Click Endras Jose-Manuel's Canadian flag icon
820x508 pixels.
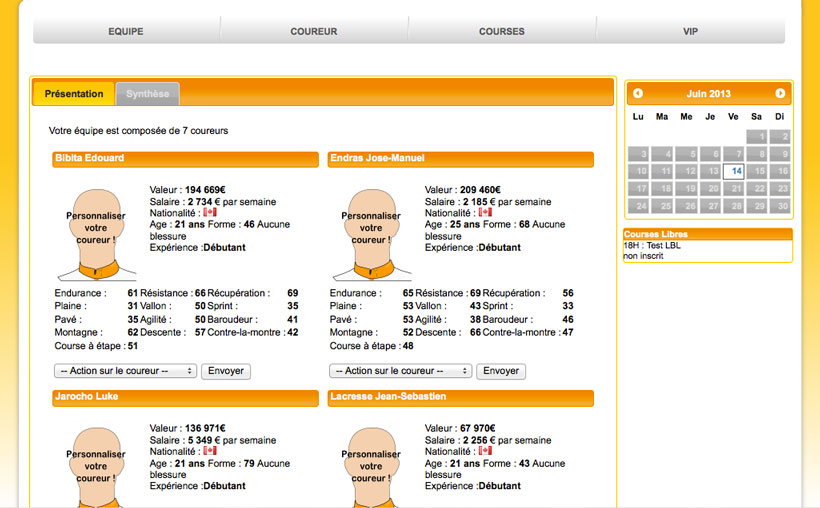(485, 212)
